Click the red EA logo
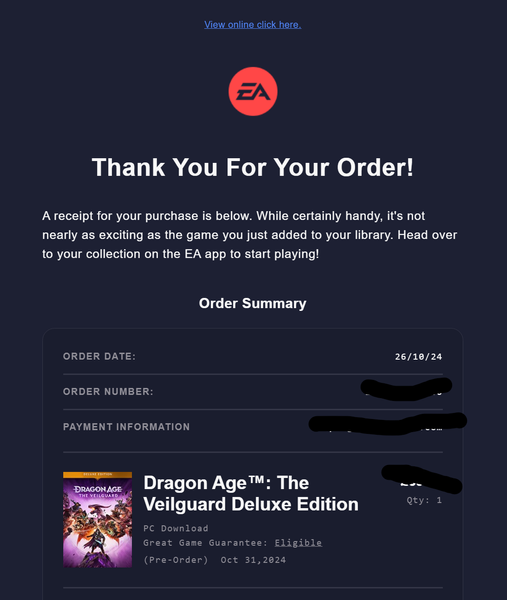The width and height of the screenshot is (507, 600). [253, 91]
